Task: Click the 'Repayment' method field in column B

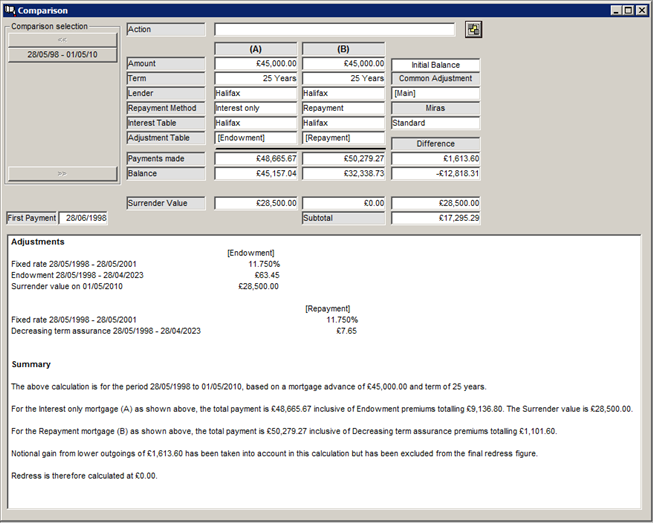Action: (343, 108)
